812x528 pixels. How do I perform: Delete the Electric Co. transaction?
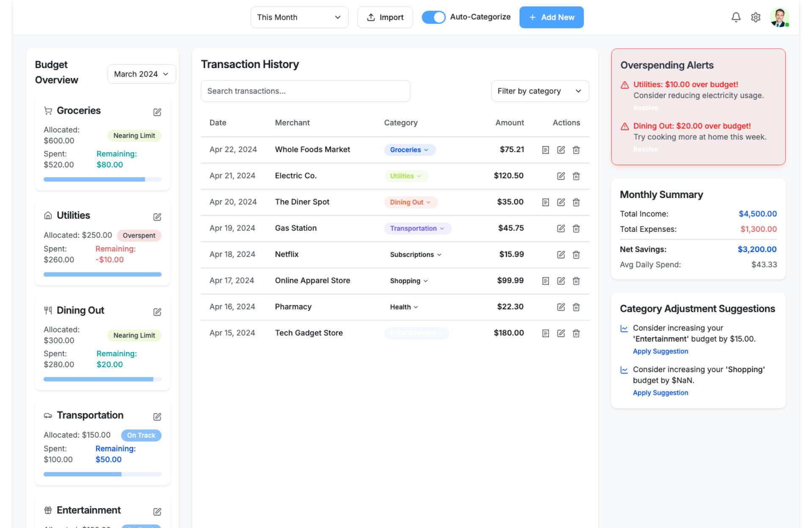point(576,176)
